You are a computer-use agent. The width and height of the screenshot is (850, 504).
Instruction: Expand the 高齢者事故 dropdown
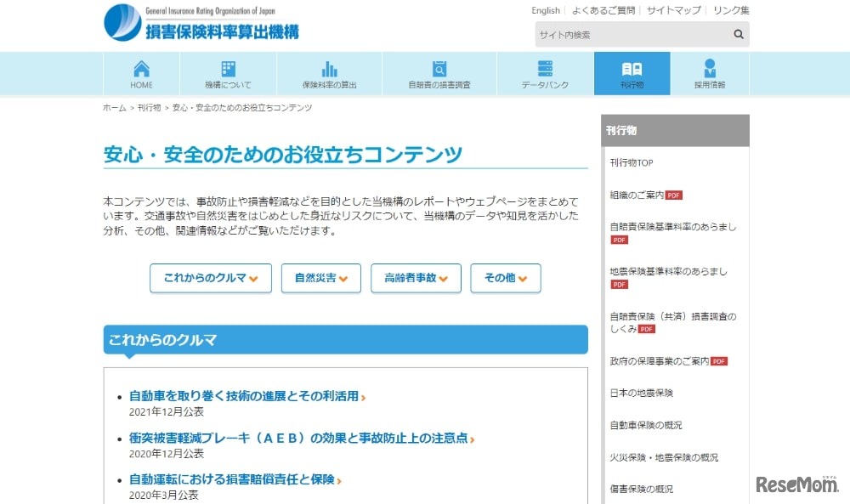point(416,278)
